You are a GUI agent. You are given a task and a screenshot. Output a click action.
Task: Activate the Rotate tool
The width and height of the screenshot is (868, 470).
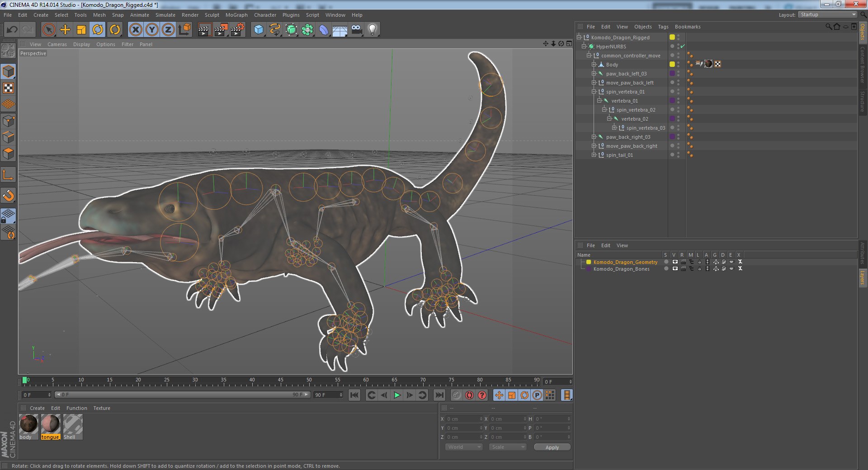click(98, 30)
